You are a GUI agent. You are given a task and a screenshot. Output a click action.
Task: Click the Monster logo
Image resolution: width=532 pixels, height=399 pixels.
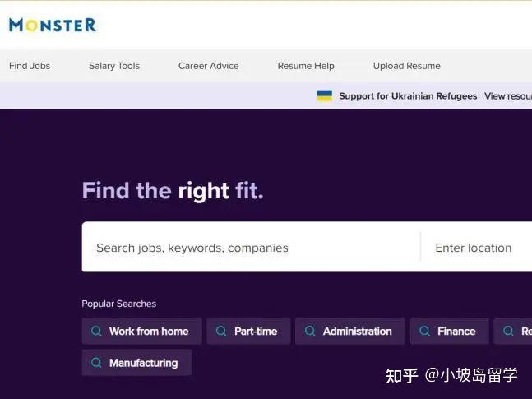click(53, 26)
